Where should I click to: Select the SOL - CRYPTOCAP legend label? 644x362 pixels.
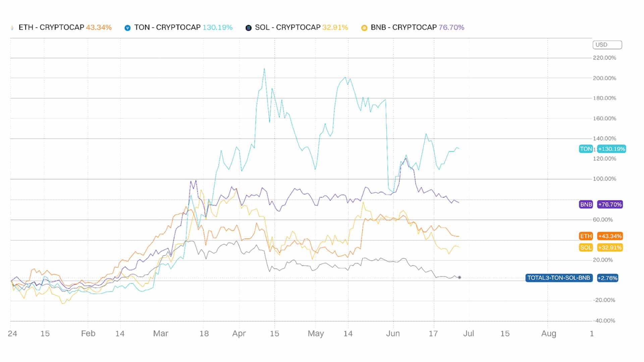pos(288,27)
